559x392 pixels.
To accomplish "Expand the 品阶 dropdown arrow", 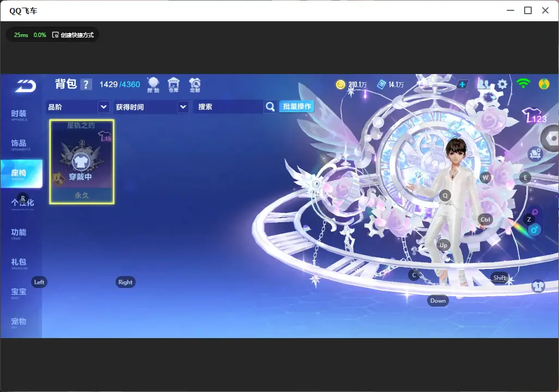I will click(104, 107).
